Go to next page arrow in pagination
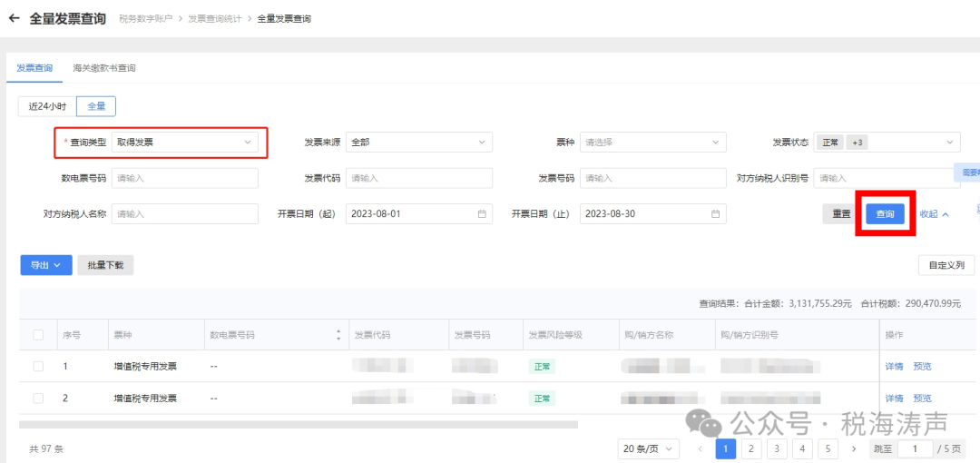 [x=854, y=448]
